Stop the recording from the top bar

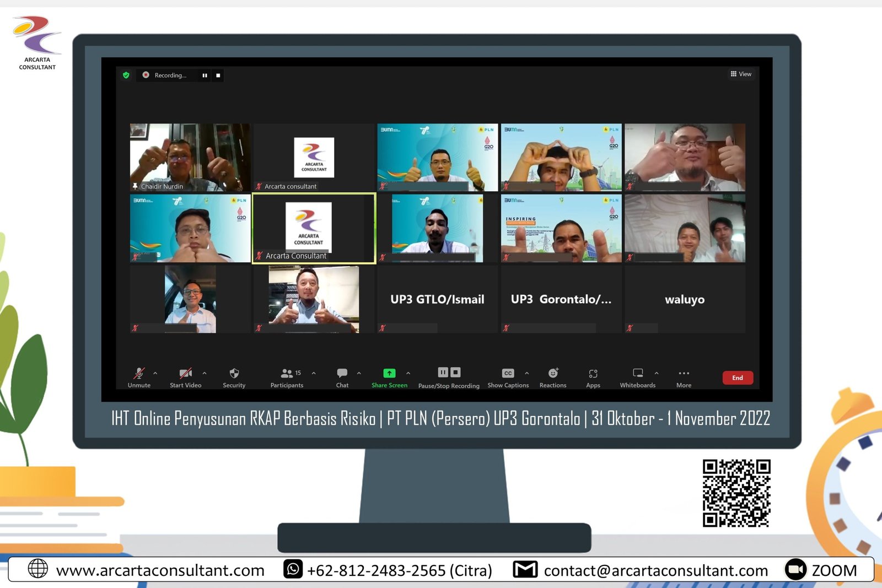218,75
